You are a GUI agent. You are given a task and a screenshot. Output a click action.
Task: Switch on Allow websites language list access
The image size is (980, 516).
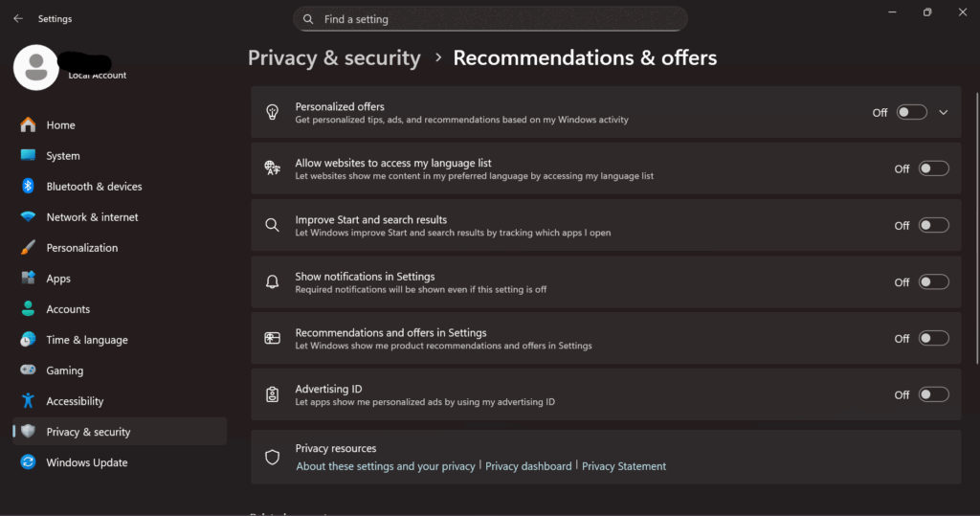933,168
